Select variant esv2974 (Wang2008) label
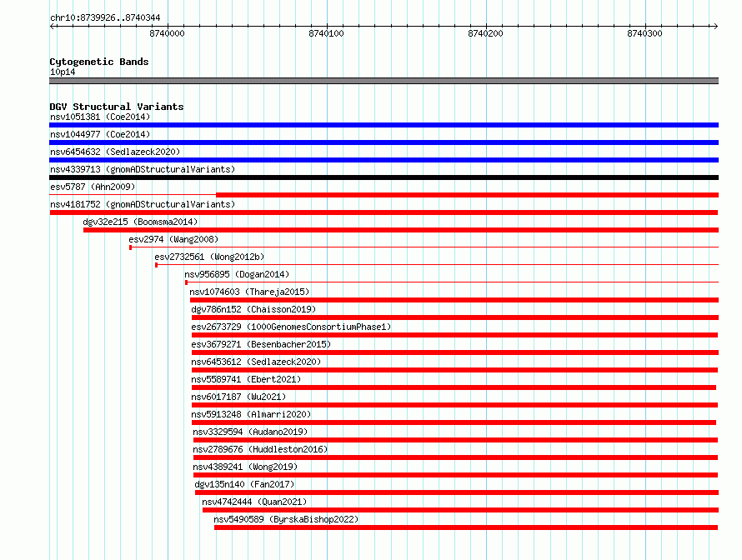Viewport: 742px width, 560px height. coord(173,239)
